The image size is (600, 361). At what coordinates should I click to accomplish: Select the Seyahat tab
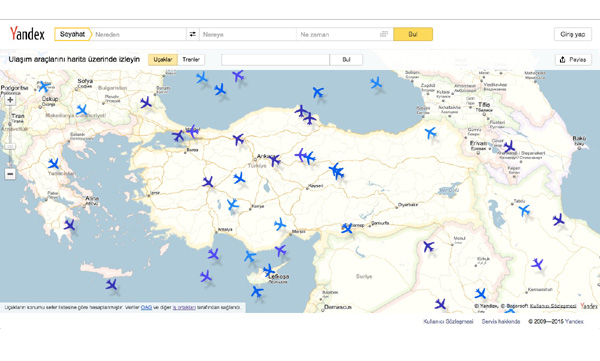pos(73,34)
